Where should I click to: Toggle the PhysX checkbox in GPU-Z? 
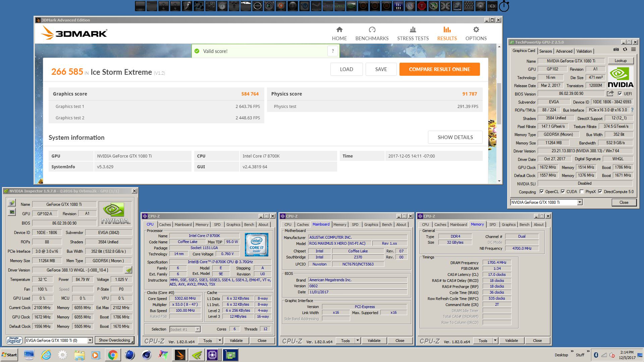582,192
